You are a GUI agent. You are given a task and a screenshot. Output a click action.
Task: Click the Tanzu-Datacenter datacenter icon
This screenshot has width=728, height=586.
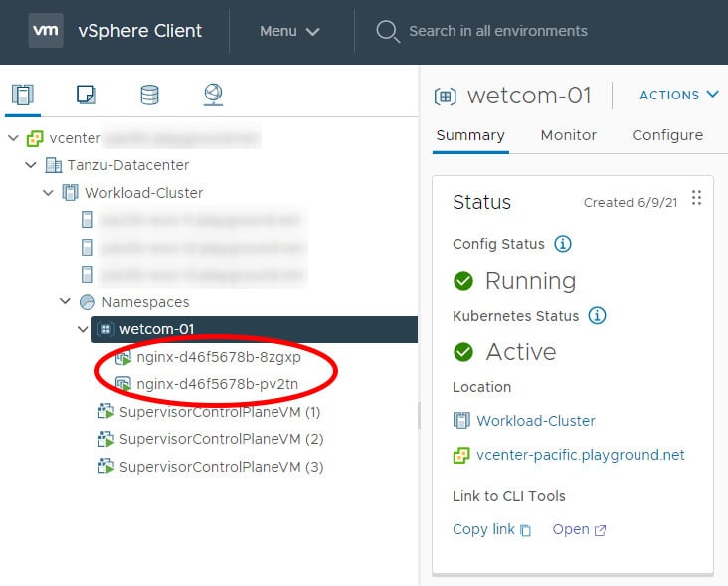point(53,165)
